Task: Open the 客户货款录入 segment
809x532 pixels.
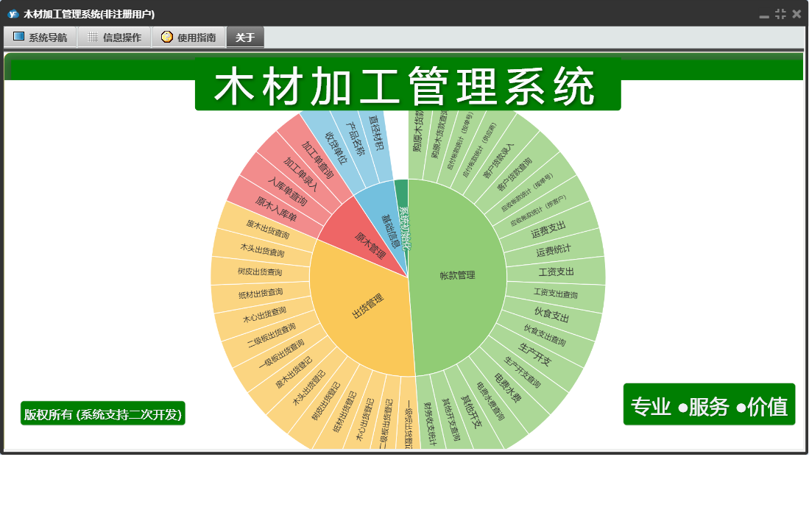Action: 498,161
